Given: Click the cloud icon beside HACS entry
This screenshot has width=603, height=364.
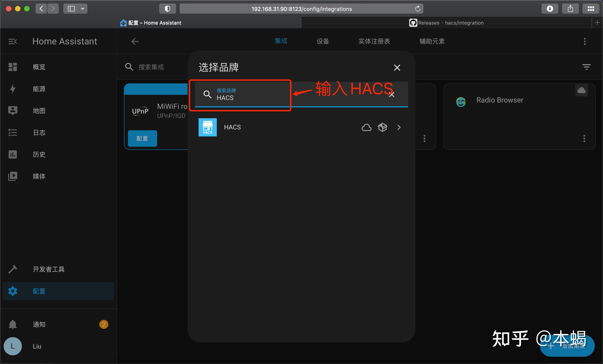Looking at the screenshot, I should [x=366, y=127].
